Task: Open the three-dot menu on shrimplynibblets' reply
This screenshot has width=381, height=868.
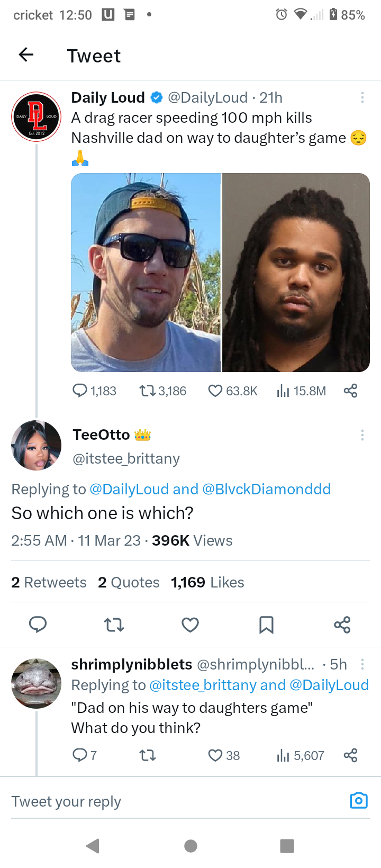Action: click(x=362, y=664)
